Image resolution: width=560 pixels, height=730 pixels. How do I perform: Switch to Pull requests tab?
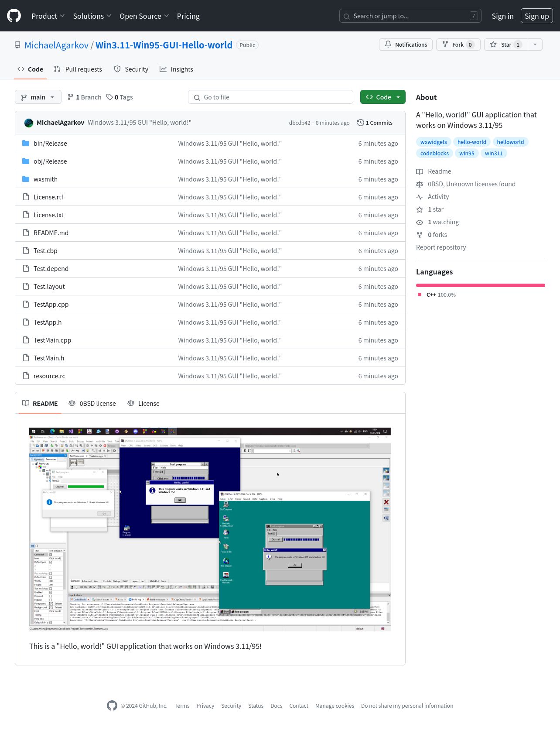[78, 69]
